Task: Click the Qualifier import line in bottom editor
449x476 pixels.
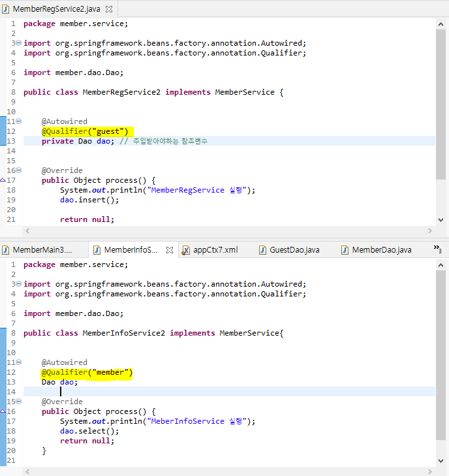Action: point(165,294)
